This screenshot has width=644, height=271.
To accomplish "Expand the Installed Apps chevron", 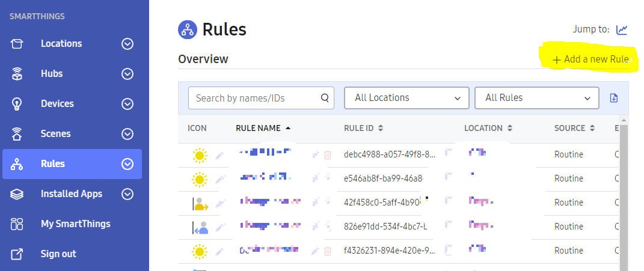I will coord(127,194).
